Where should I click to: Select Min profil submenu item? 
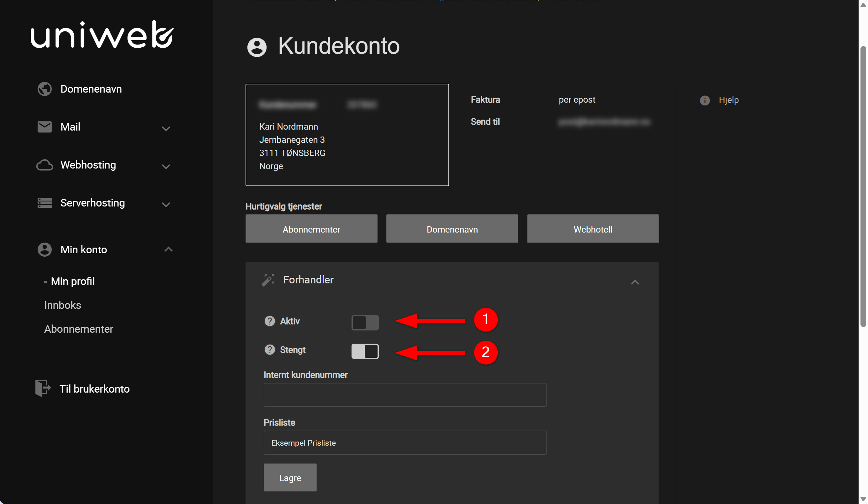pos(73,281)
